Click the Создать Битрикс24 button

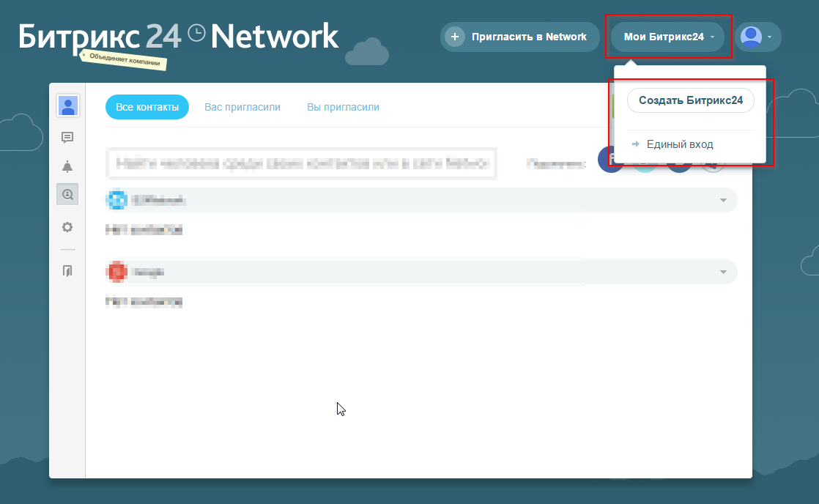click(x=691, y=100)
